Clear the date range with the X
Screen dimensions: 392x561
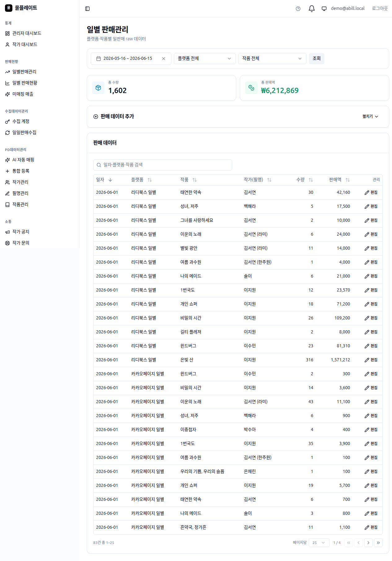[164, 59]
